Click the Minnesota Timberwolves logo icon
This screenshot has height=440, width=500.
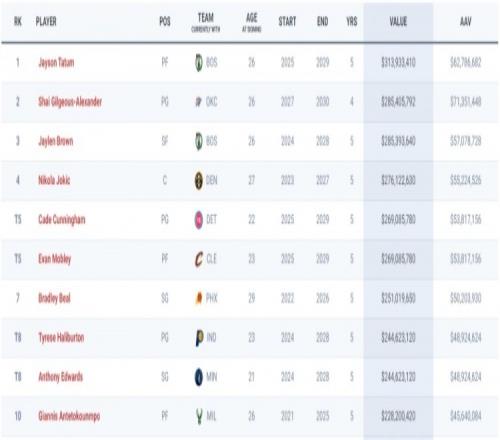click(x=199, y=377)
